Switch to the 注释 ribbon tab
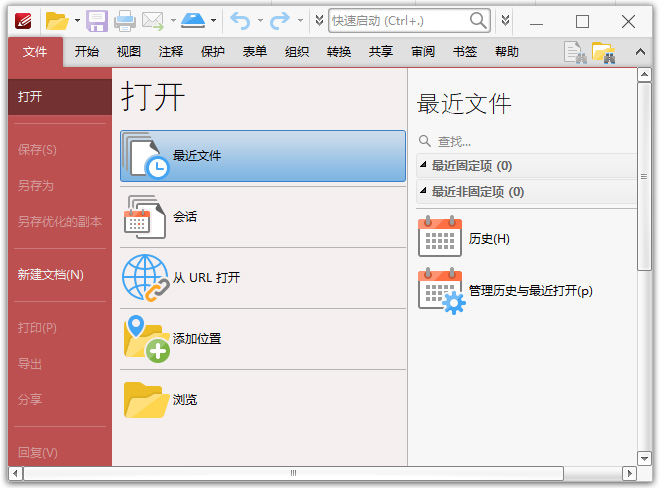Image resolution: width=661 pixels, height=488 pixels. (171, 52)
